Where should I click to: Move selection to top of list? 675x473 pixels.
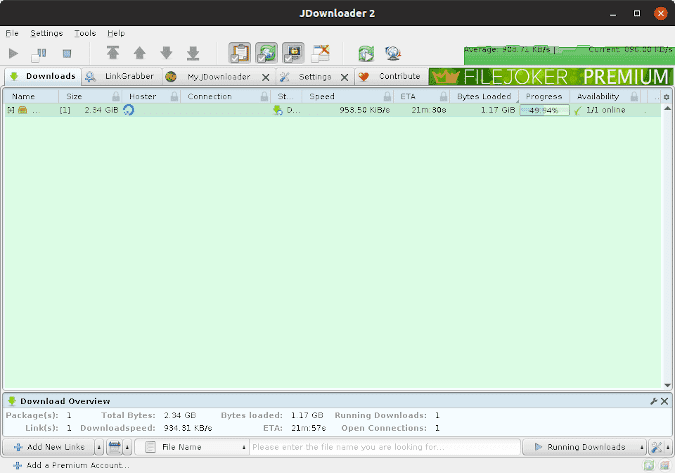113,53
